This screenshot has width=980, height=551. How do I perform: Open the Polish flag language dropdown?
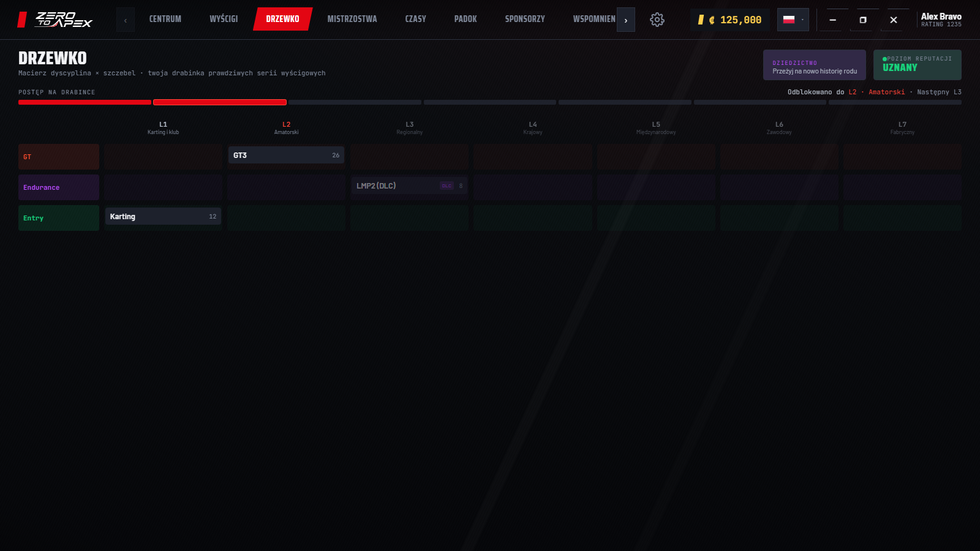tap(793, 20)
